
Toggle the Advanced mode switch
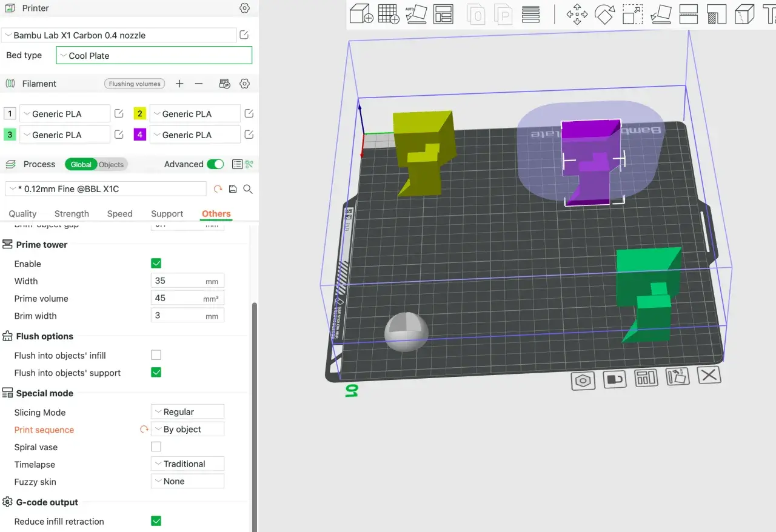(x=215, y=164)
